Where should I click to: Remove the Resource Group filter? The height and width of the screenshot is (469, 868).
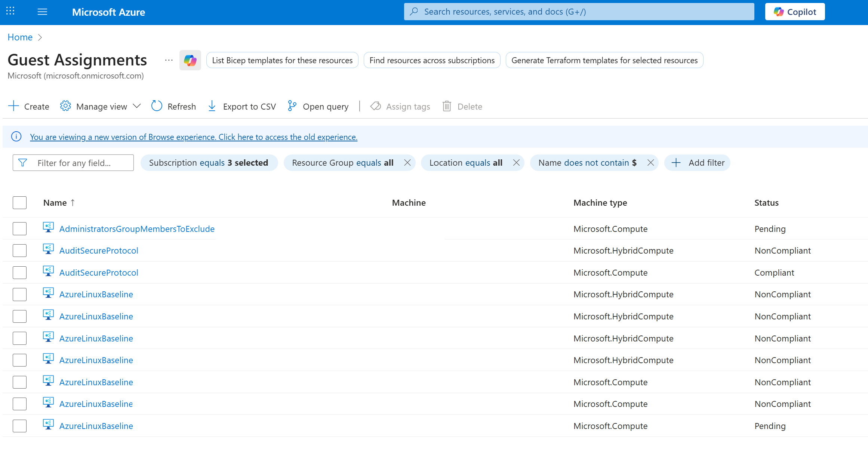(x=407, y=163)
